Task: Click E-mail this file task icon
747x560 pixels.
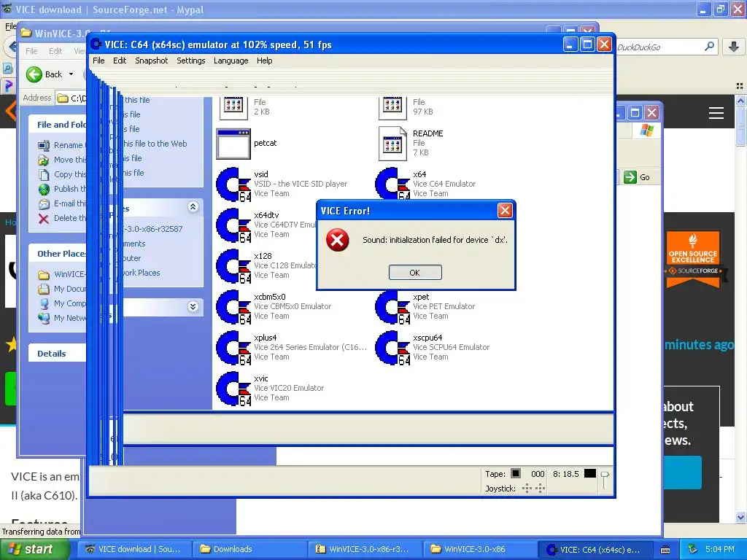Action: (44, 204)
